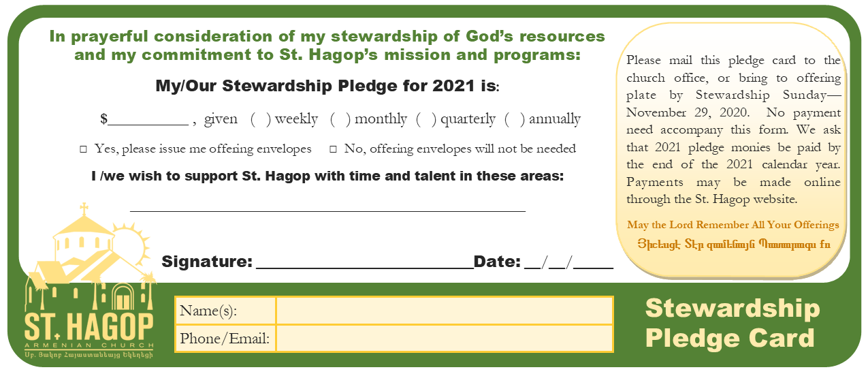Click the mailing instructions paragraph

(x=733, y=129)
